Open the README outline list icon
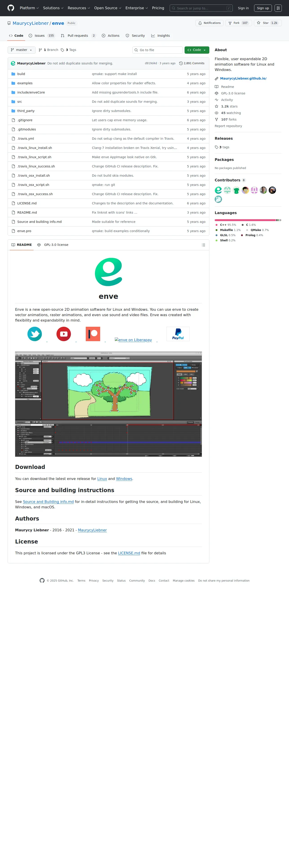 point(203,245)
